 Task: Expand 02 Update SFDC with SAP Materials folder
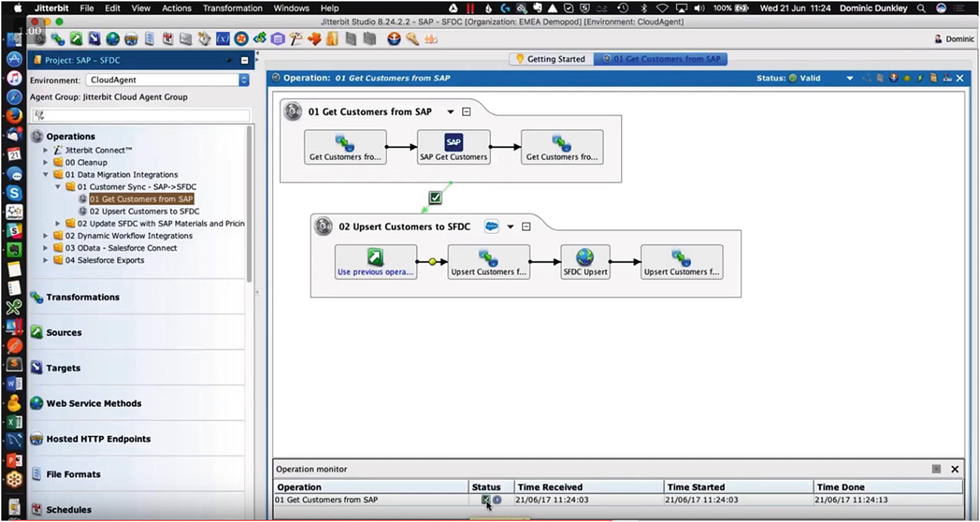(58, 223)
